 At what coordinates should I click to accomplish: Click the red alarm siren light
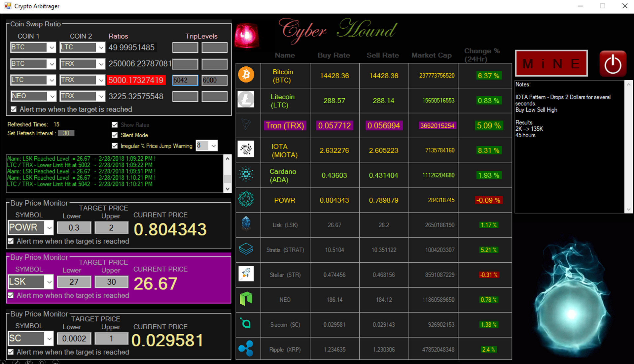246,36
